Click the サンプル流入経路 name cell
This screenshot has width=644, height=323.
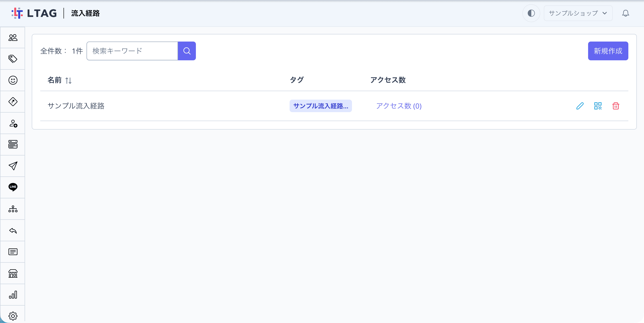coord(76,106)
